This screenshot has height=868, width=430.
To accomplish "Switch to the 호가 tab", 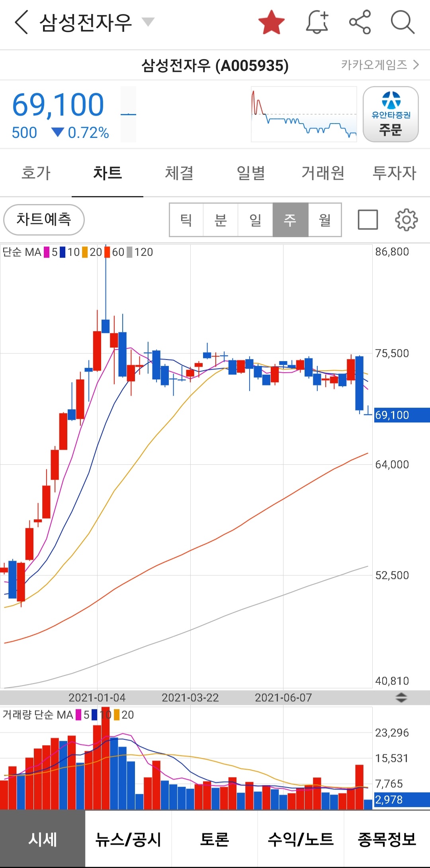I will coord(36,173).
